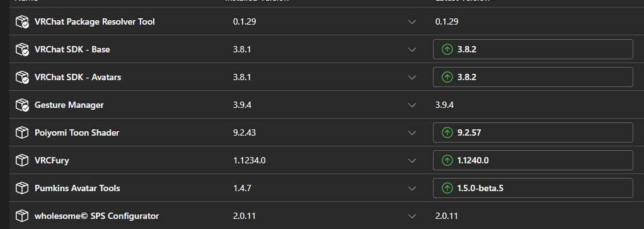Upgrade VRChat SDK - Avatars to 3.8.2
Screen dimensions: 644x229
coord(532,77)
